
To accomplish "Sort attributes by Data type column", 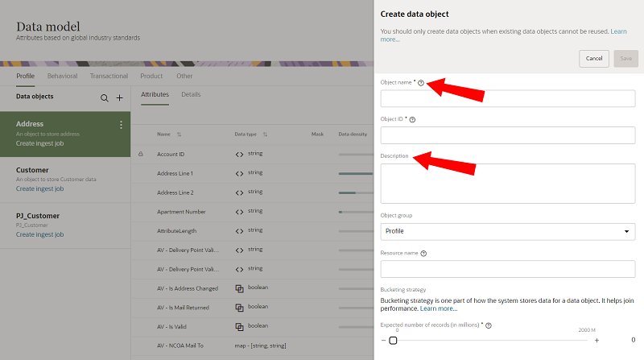I will (265, 134).
